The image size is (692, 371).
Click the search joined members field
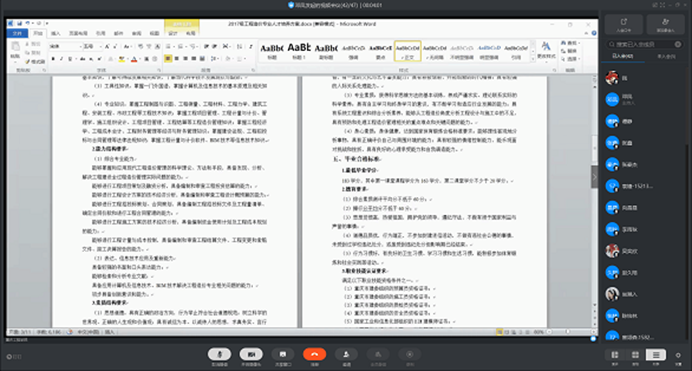point(645,44)
